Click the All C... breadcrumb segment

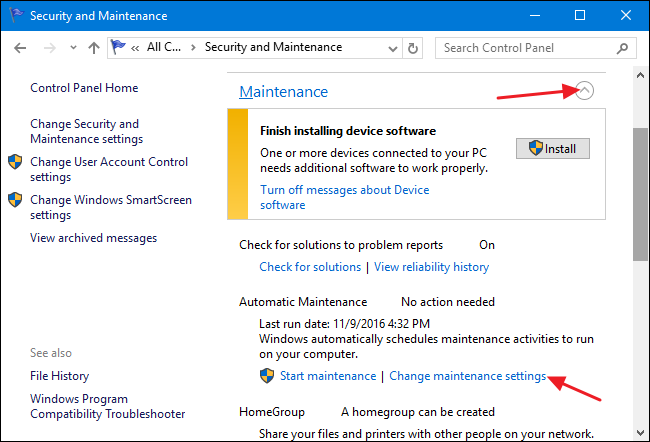[164, 47]
